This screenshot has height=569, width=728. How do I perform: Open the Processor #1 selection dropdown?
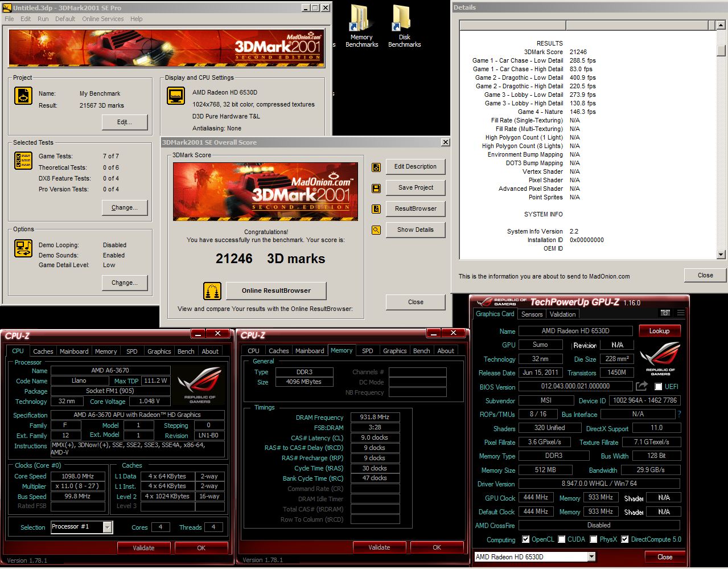(x=107, y=527)
